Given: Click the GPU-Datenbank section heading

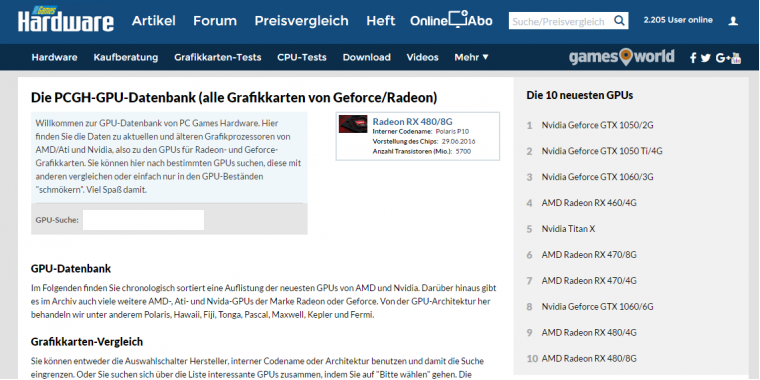Looking at the screenshot, I should click(x=71, y=269).
